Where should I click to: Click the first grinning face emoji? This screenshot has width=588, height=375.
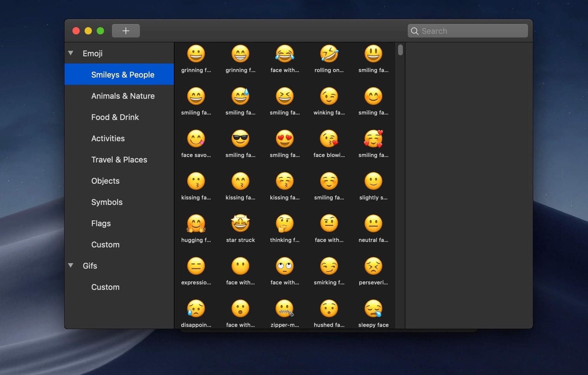pos(196,54)
